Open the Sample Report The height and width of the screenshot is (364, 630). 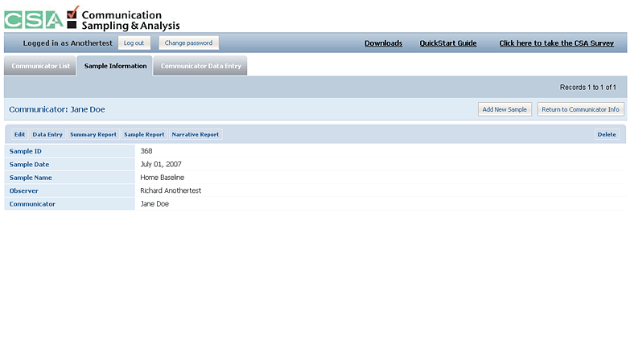tap(144, 135)
